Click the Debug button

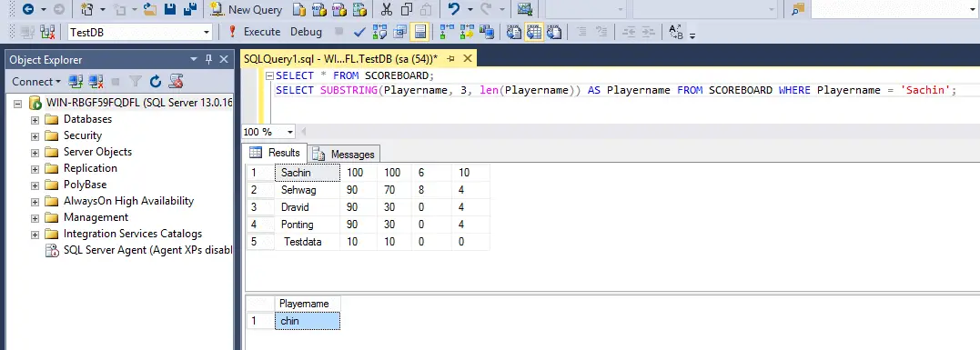click(307, 32)
